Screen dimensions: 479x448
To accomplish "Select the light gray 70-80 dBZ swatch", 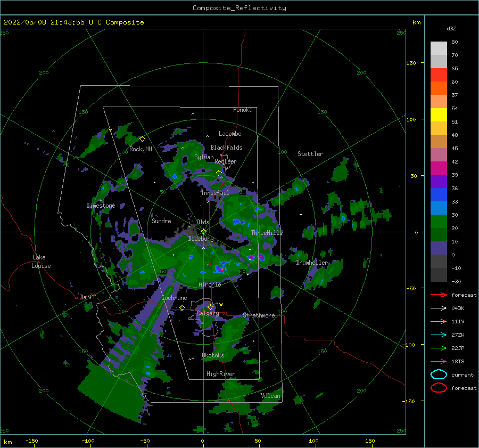I will pyautogui.click(x=439, y=48).
